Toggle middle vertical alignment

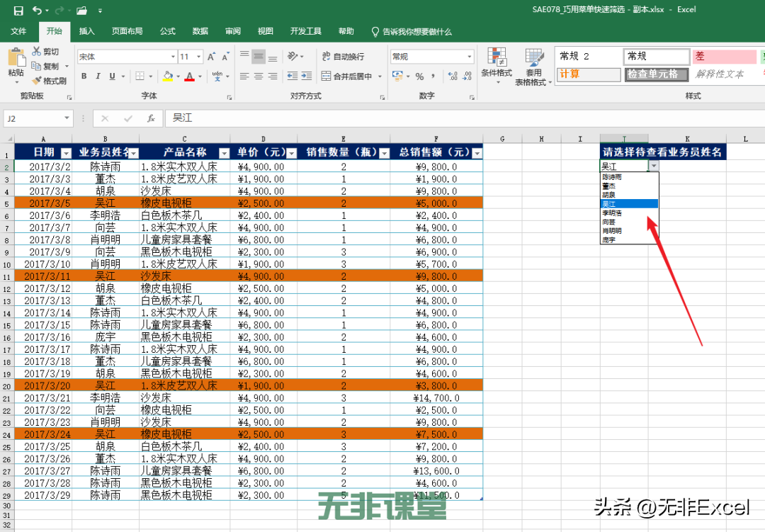pos(259,57)
